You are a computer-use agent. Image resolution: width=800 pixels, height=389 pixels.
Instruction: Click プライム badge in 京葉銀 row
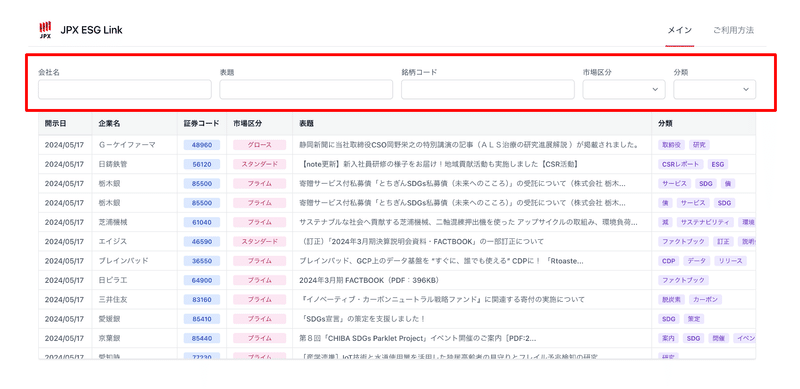coord(260,338)
